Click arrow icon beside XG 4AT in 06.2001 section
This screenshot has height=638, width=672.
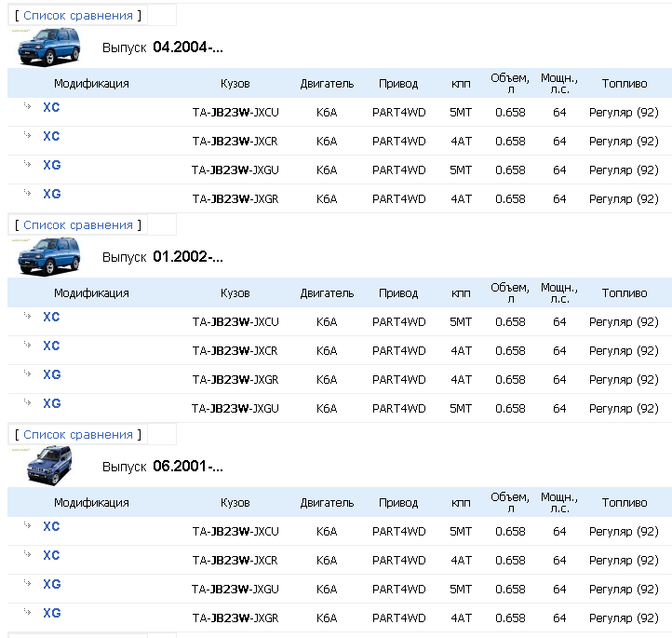pos(28,613)
